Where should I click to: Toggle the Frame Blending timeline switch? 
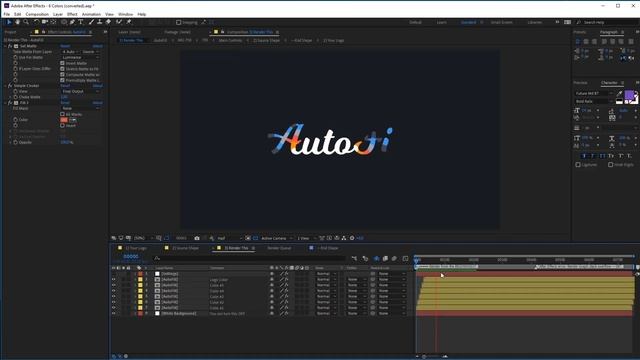[x=385, y=258]
